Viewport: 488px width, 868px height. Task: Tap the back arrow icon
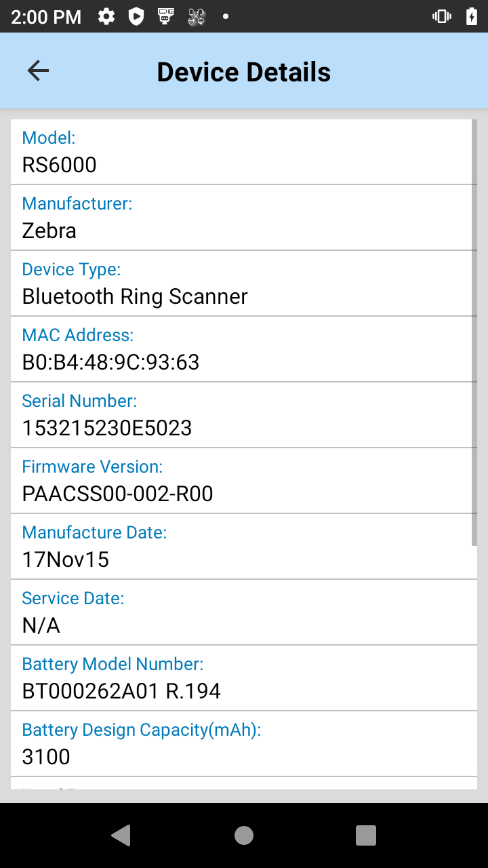(38, 71)
